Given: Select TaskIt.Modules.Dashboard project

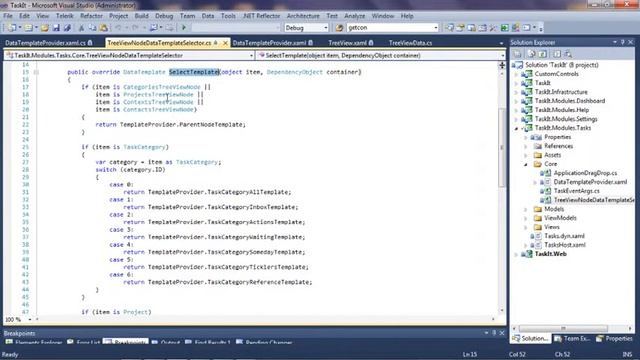Looking at the screenshot, I should coord(570,101).
